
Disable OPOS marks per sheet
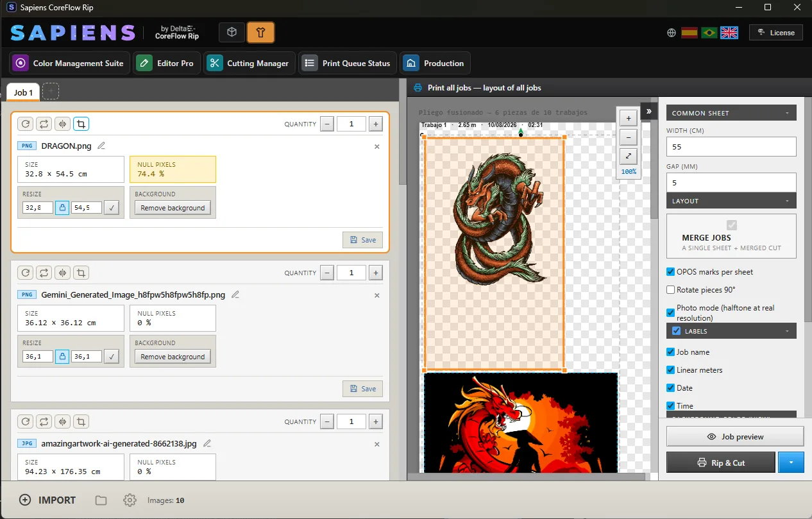tap(671, 272)
